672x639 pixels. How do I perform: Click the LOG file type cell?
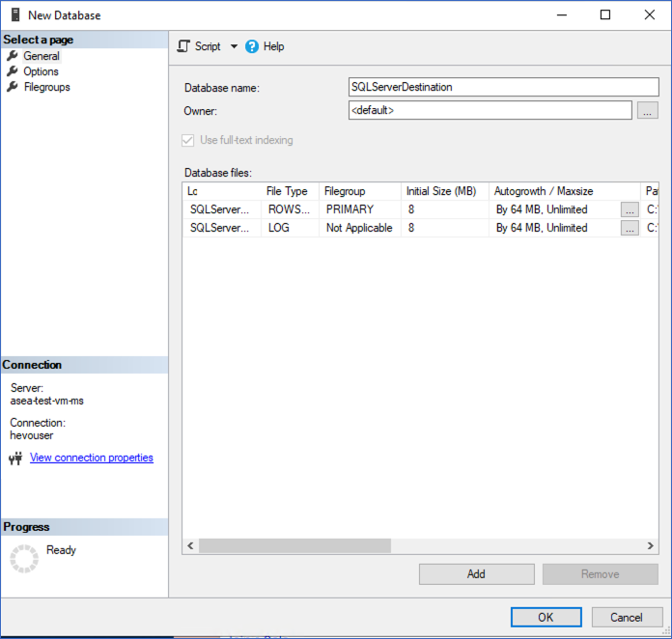tap(290, 228)
